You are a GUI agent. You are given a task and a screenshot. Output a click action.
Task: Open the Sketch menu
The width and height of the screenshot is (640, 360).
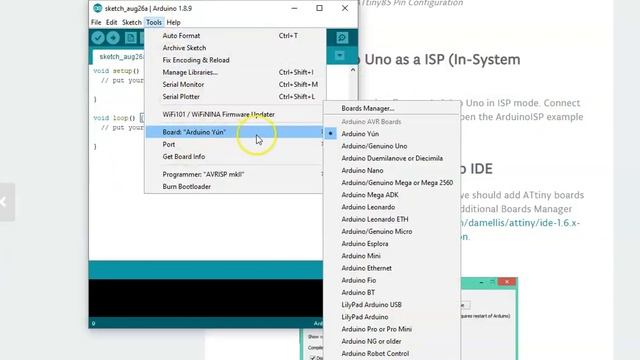click(131, 22)
